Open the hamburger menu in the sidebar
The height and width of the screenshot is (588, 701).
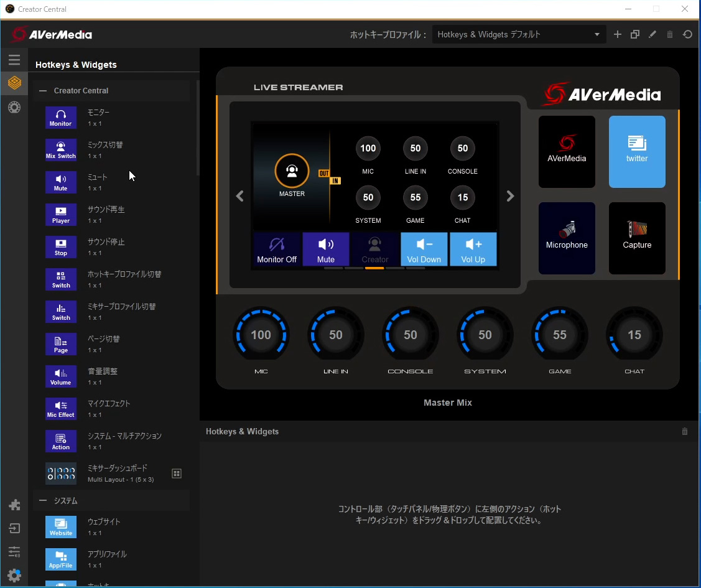coord(14,60)
